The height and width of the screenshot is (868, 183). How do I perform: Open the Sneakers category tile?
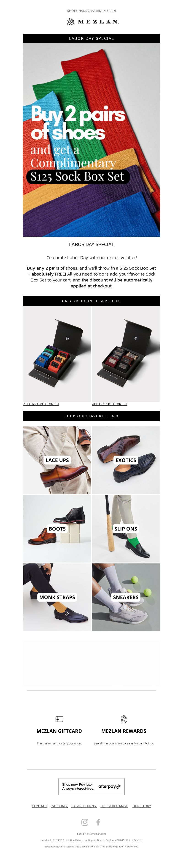[x=126, y=597]
